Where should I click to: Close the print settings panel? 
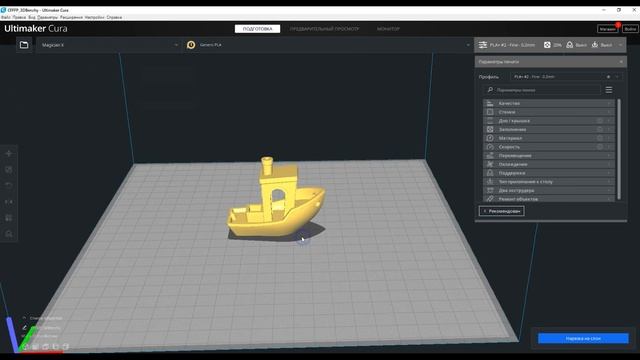[x=621, y=62]
